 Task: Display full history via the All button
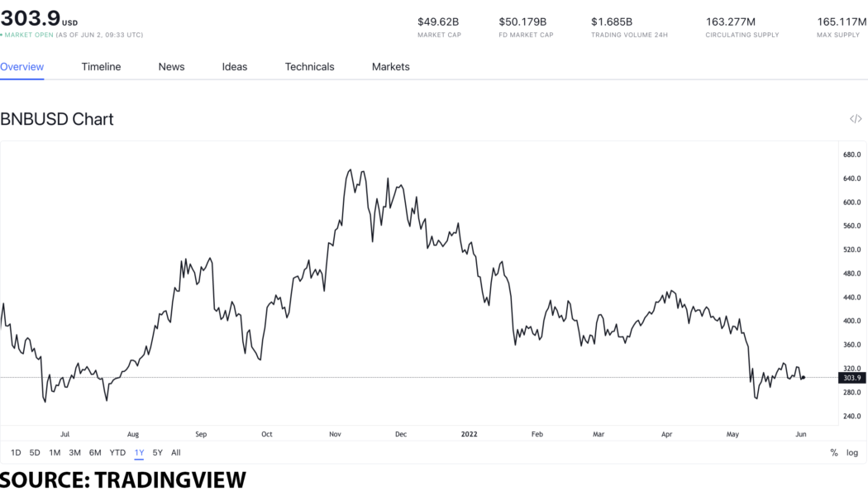pos(176,452)
